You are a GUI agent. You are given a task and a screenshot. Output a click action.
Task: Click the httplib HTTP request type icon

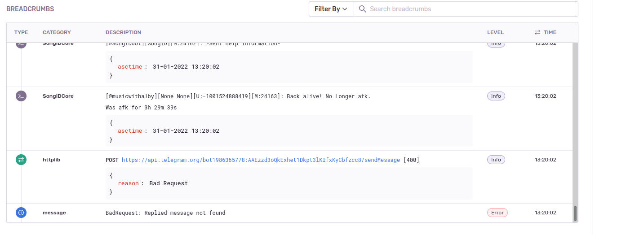21,160
